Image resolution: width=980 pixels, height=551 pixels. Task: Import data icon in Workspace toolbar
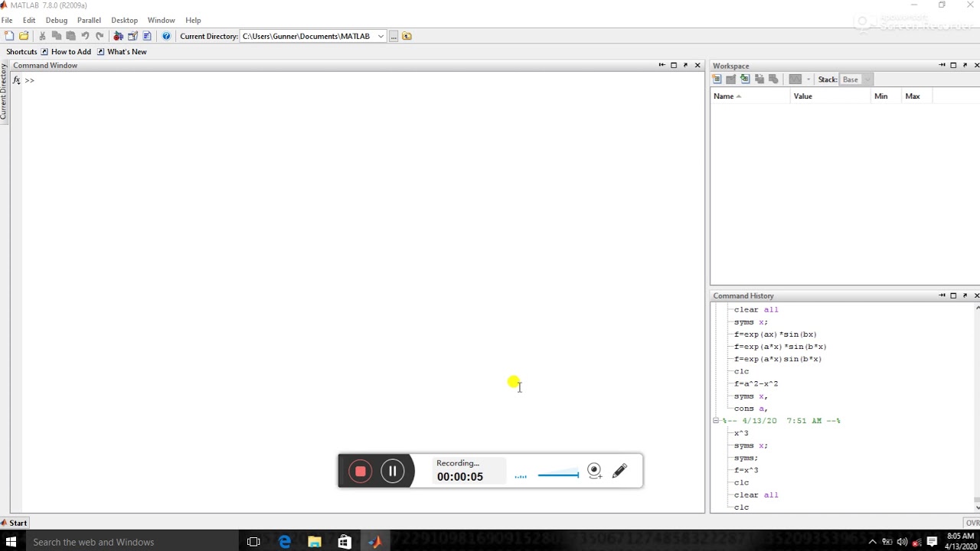pos(745,79)
